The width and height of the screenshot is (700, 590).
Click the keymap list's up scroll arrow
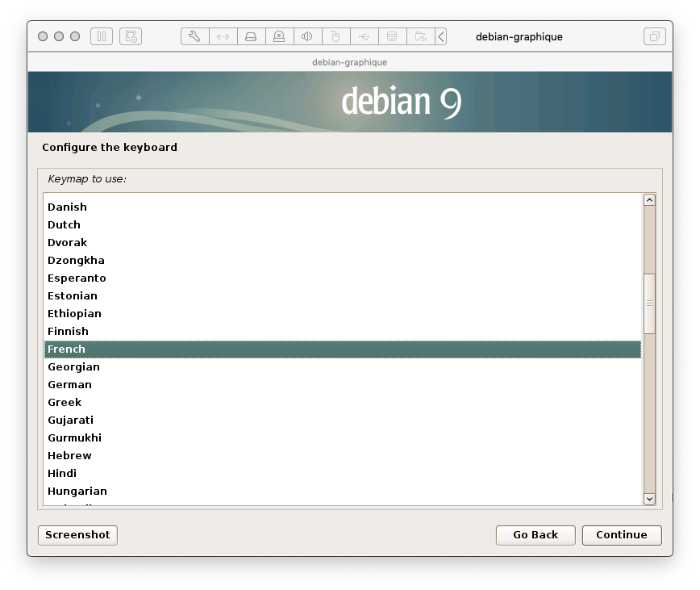point(649,200)
